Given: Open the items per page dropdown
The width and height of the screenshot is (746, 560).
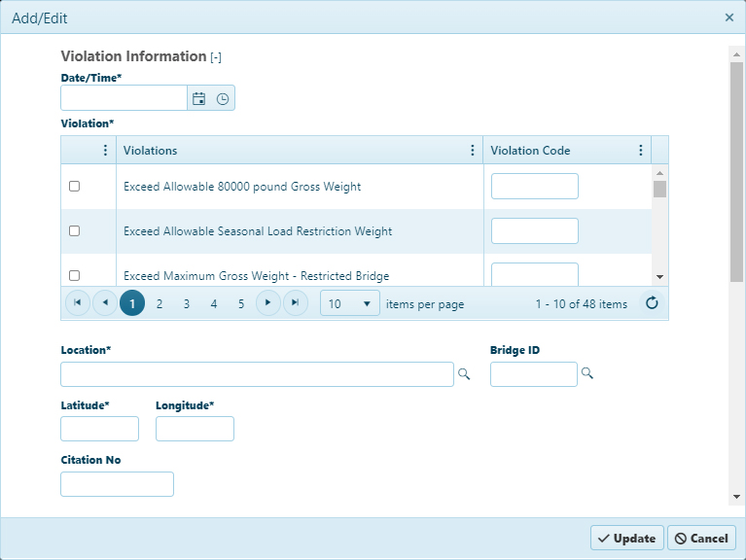Looking at the screenshot, I should (x=350, y=303).
